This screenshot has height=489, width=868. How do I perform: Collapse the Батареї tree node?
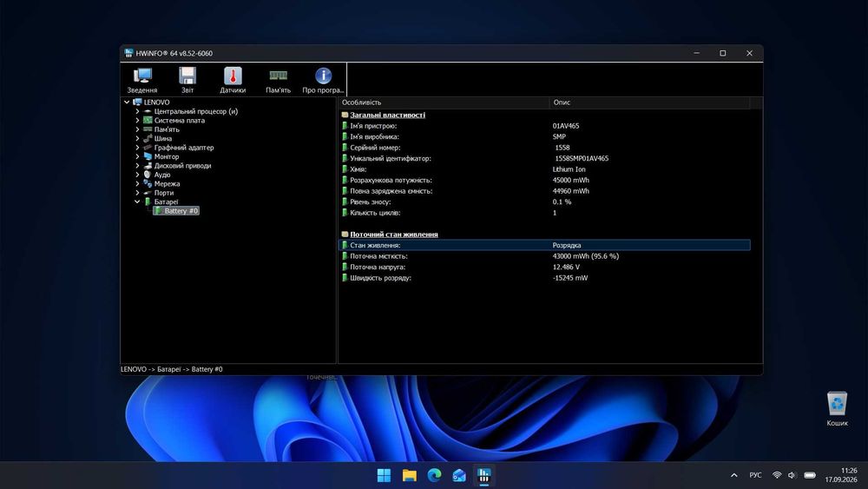point(137,202)
